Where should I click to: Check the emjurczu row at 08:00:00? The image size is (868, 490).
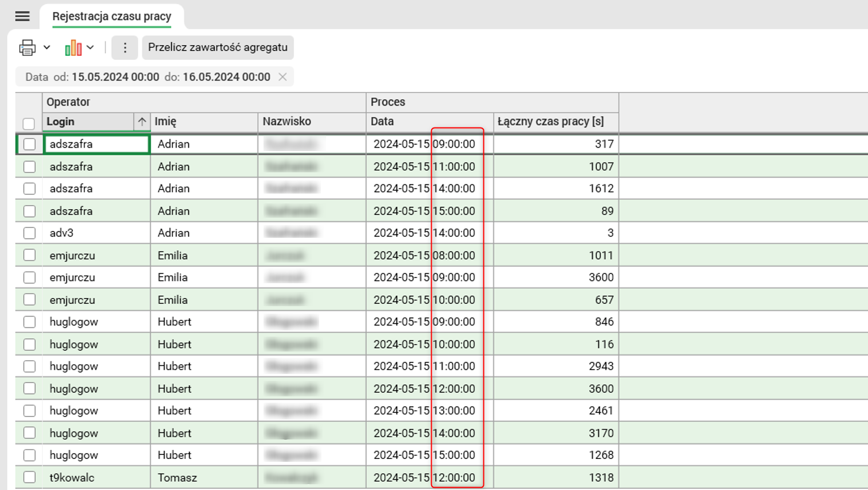coord(29,255)
